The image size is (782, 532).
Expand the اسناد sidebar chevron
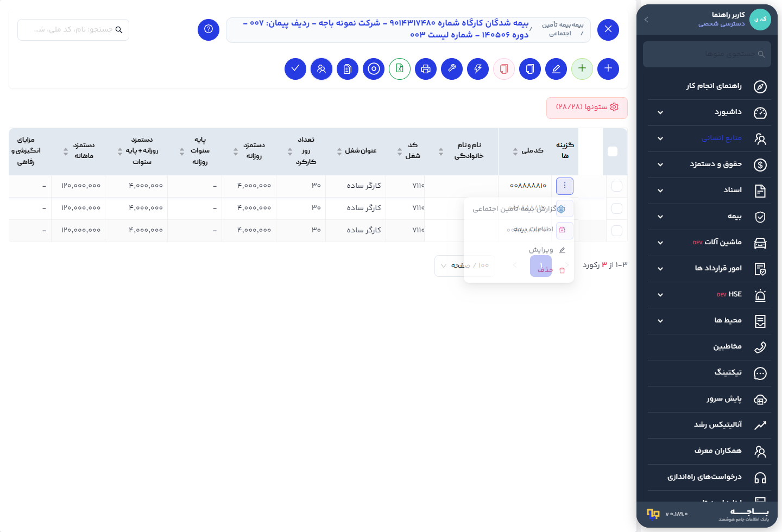click(660, 191)
